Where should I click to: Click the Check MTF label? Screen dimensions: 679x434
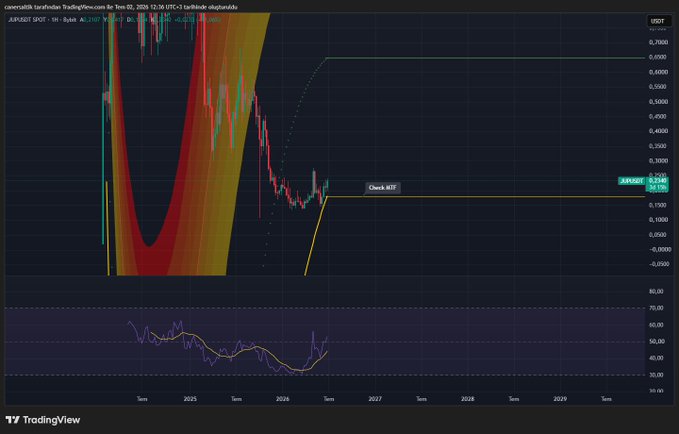pyautogui.click(x=382, y=188)
